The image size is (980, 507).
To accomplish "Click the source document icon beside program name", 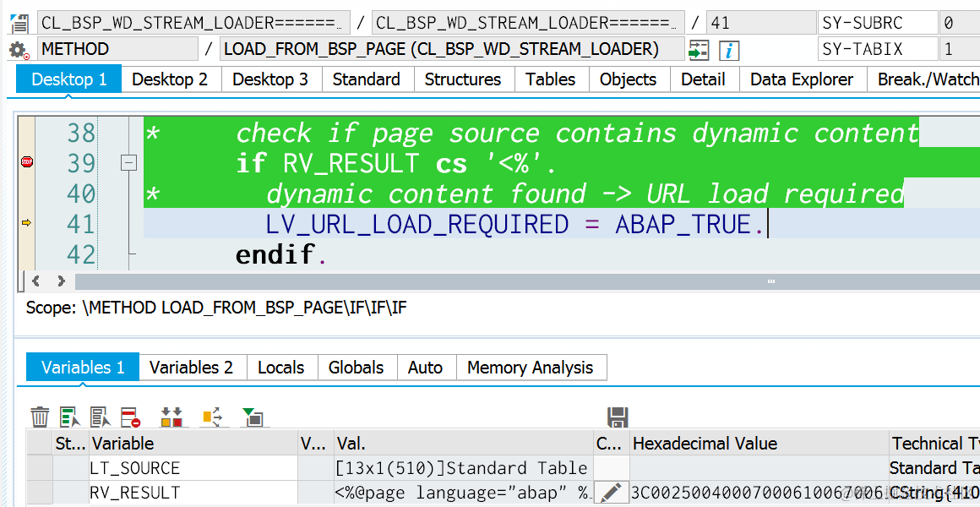I will (x=19, y=24).
